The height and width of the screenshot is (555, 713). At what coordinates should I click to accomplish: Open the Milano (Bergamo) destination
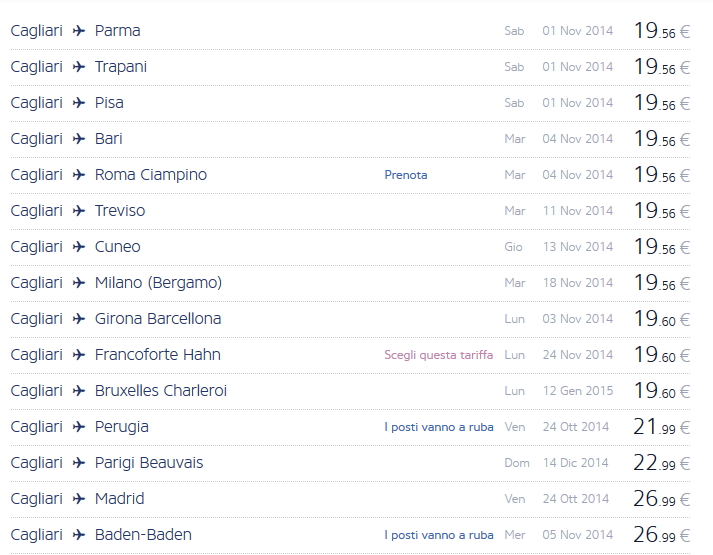(158, 283)
